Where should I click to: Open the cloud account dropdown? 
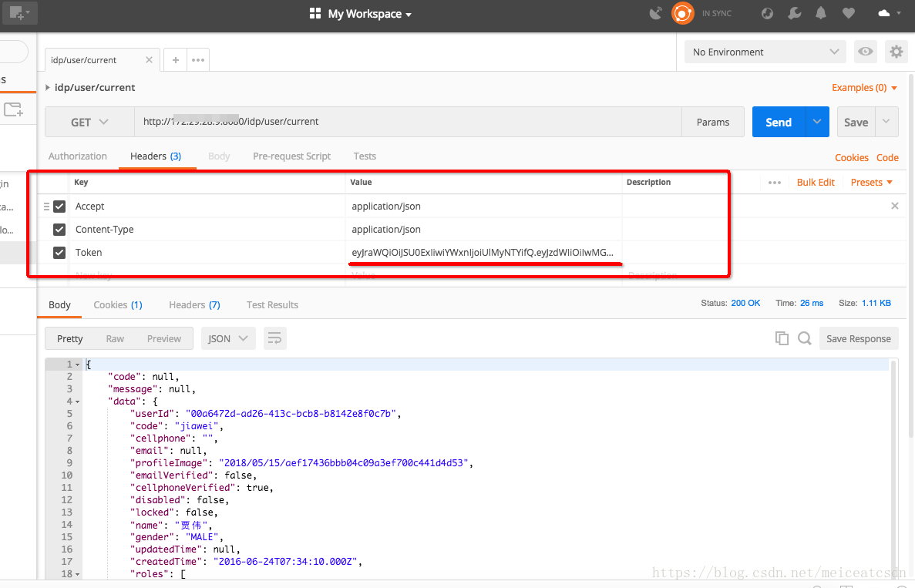(889, 13)
